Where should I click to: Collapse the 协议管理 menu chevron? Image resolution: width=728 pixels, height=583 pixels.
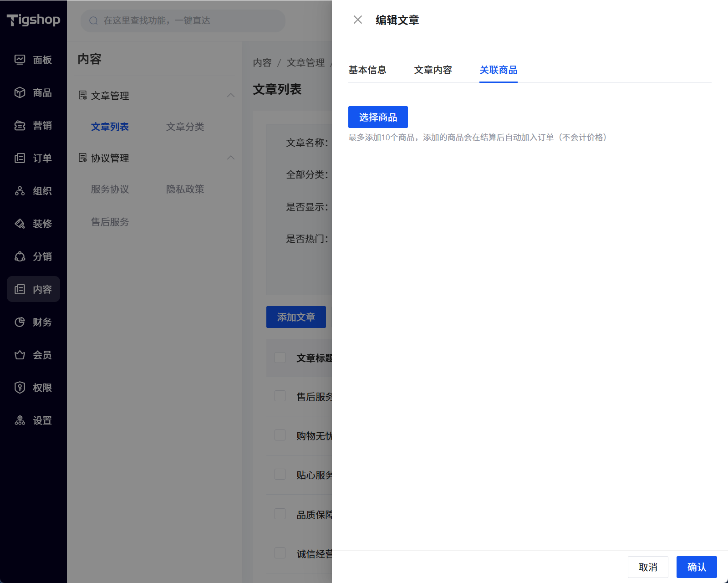coord(231,158)
